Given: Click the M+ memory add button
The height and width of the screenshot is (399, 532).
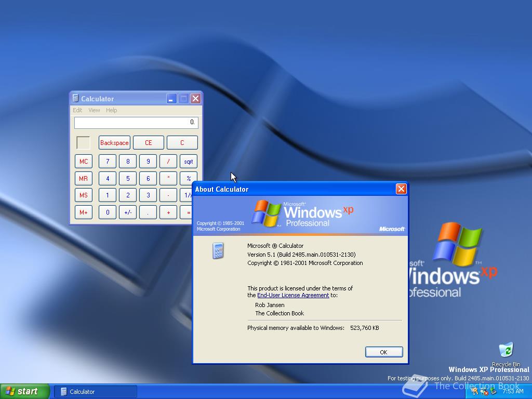Looking at the screenshot, I should pyautogui.click(x=84, y=212).
